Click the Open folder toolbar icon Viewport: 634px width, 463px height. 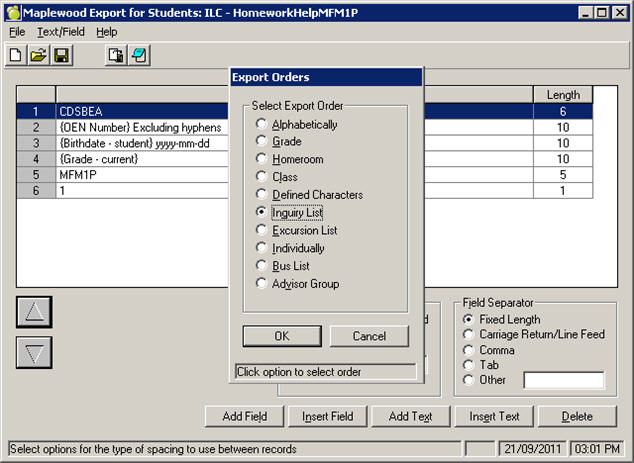click(38, 56)
